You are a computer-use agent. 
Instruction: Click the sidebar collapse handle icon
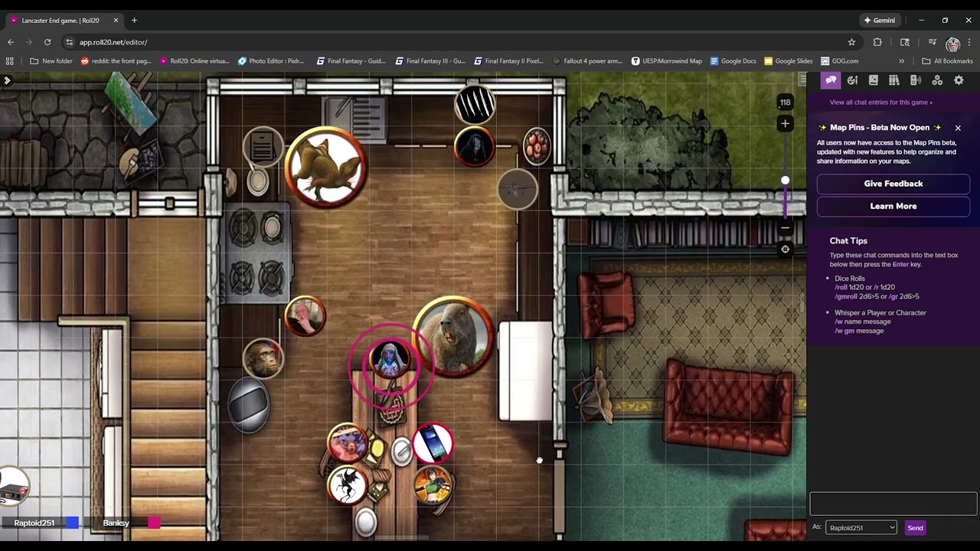pos(802,80)
